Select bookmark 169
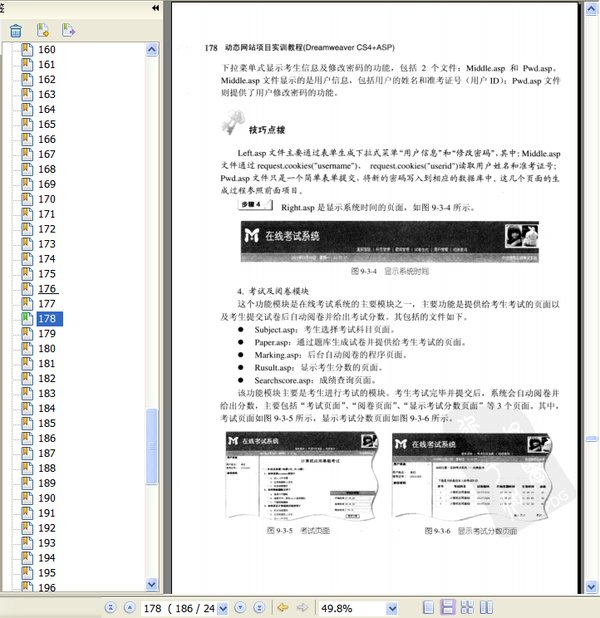 [x=47, y=184]
